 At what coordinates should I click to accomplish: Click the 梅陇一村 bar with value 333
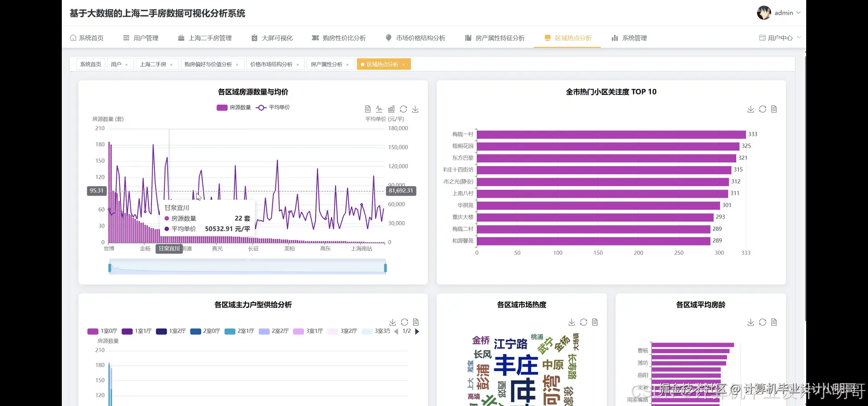[x=611, y=134]
